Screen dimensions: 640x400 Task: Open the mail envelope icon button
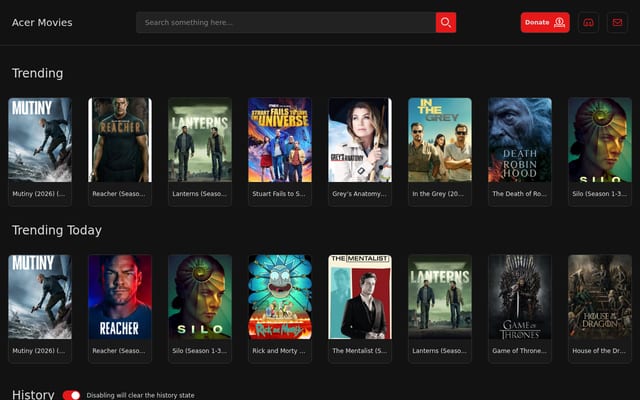coord(617,22)
